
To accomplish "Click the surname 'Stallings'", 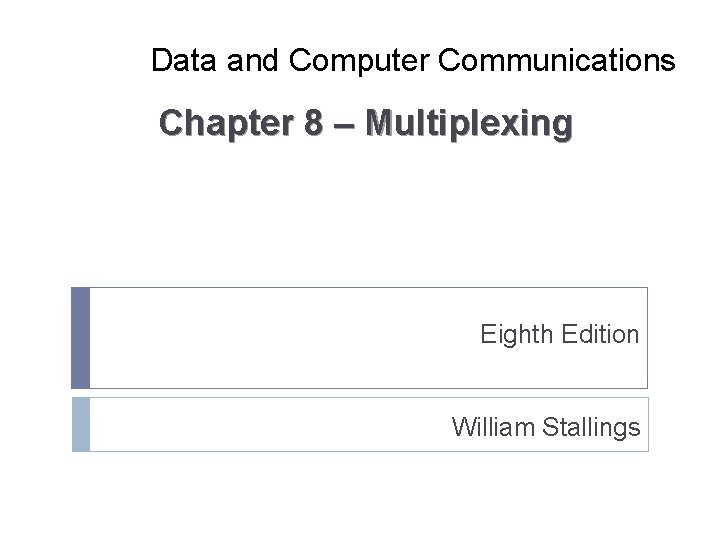I will pyautogui.click(x=591, y=428).
